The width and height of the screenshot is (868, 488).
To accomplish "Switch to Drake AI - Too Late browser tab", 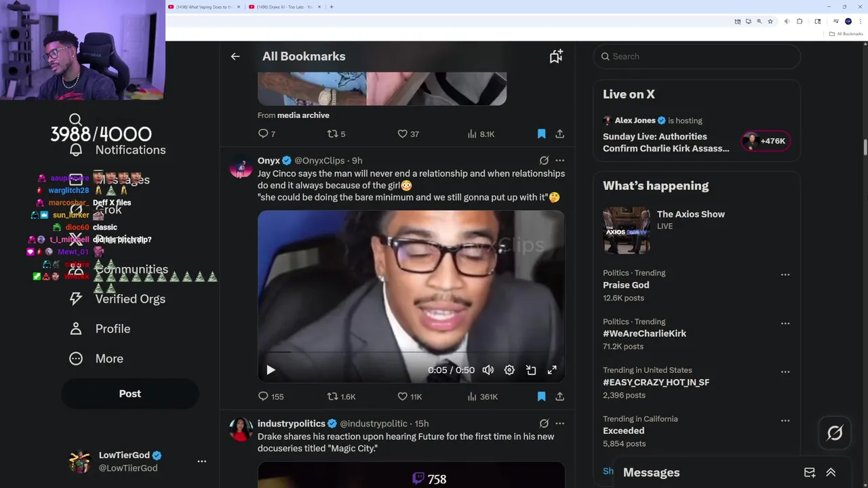I will 285,7.
